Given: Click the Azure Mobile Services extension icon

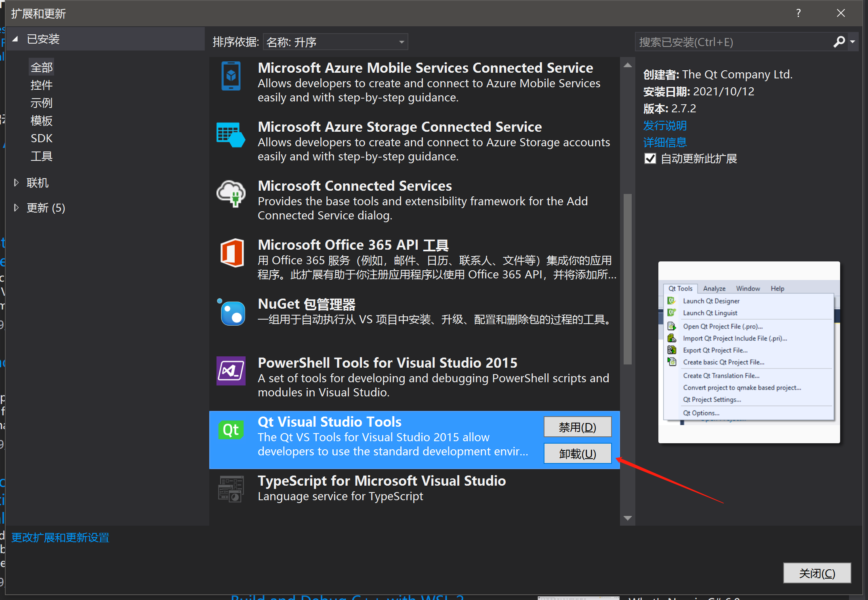Looking at the screenshot, I should 231,76.
